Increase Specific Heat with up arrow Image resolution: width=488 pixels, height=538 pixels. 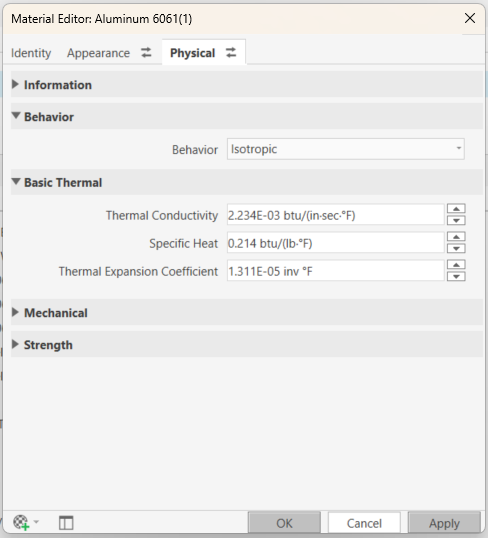(456, 237)
